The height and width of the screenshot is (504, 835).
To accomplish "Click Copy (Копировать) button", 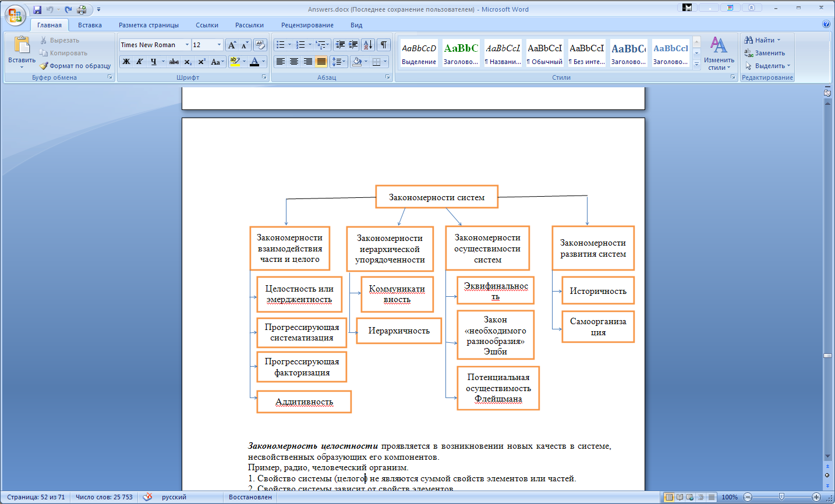I will 63,53.
